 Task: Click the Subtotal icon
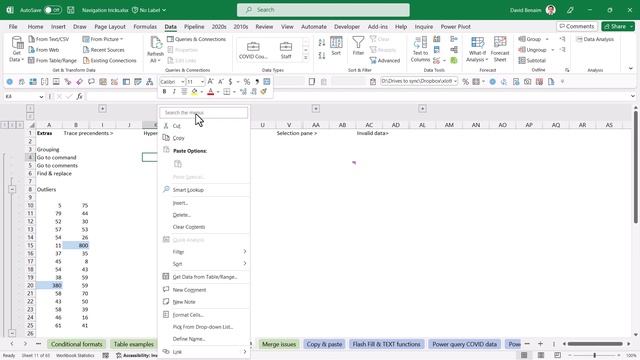pyautogui.click(x=532, y=60)
